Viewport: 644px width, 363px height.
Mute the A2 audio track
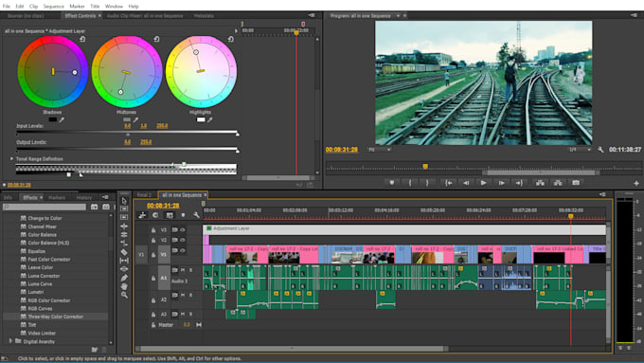point(183,295)
